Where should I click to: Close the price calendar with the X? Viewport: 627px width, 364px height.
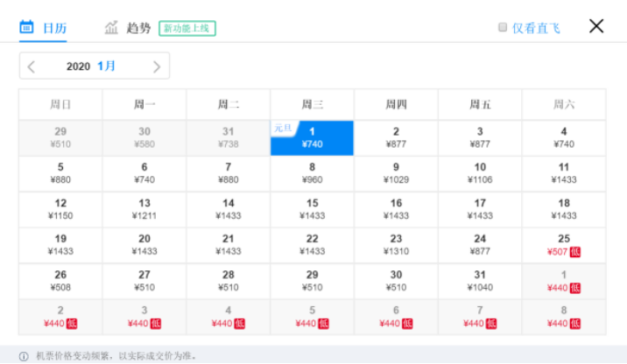595,26
